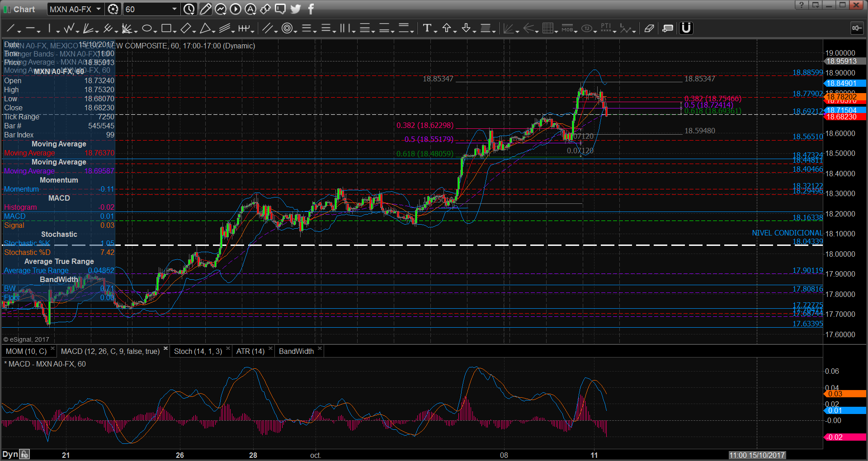The image size is (868, 461).
Task: Open the window layout menu button
Action: [x=816, y=5]
